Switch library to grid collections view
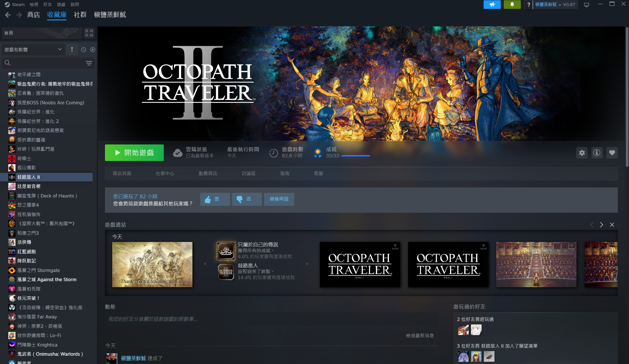Viewport: 629px width, 364px height. click(x=89, y=33)
